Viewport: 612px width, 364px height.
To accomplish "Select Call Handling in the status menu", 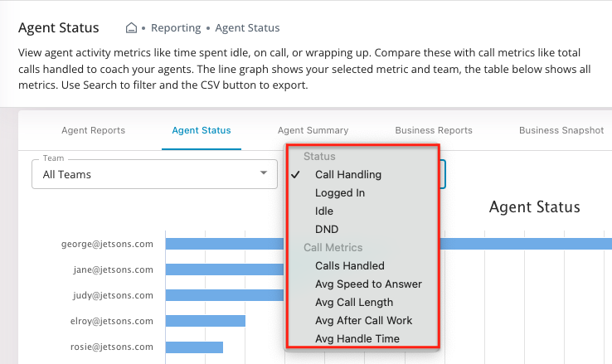I will pyautogui.click(x=348, y=174).
